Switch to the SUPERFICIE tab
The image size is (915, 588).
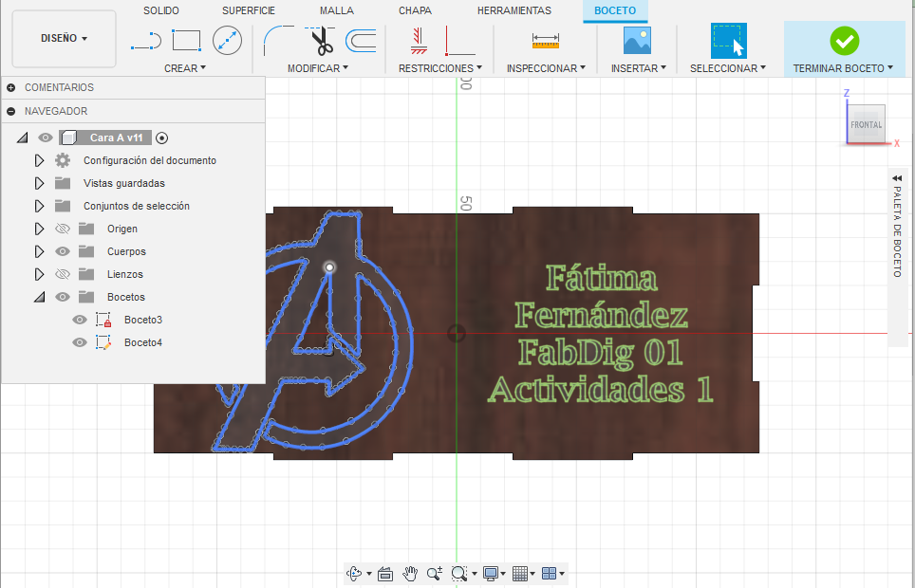click(x=249, y=10)
